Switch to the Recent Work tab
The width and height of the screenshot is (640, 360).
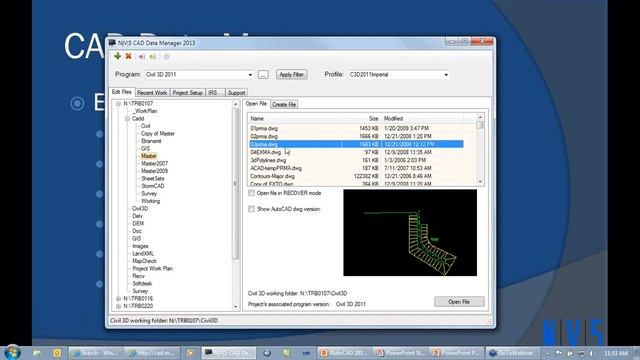coord(152,93)
